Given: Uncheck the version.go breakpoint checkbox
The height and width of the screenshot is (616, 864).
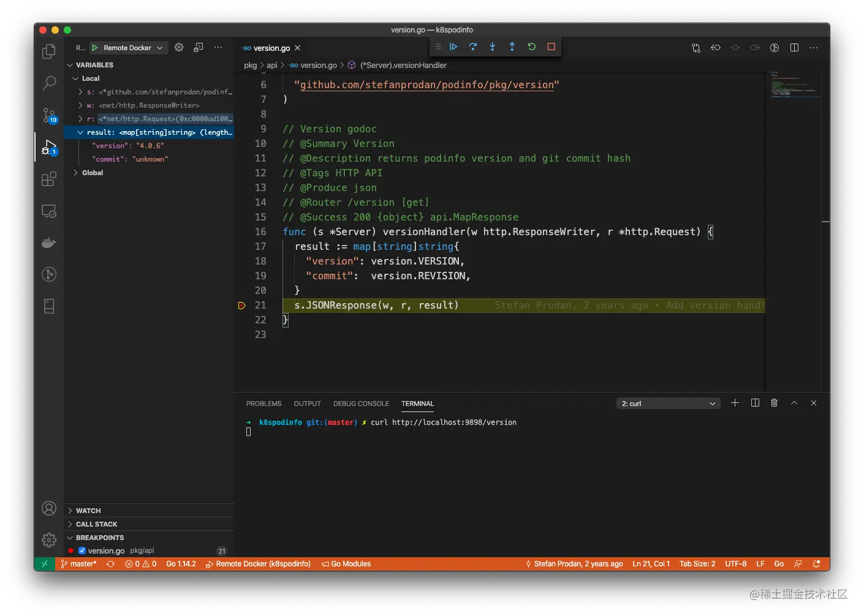Looking at the screenshot, I should (x=82, y=550).
